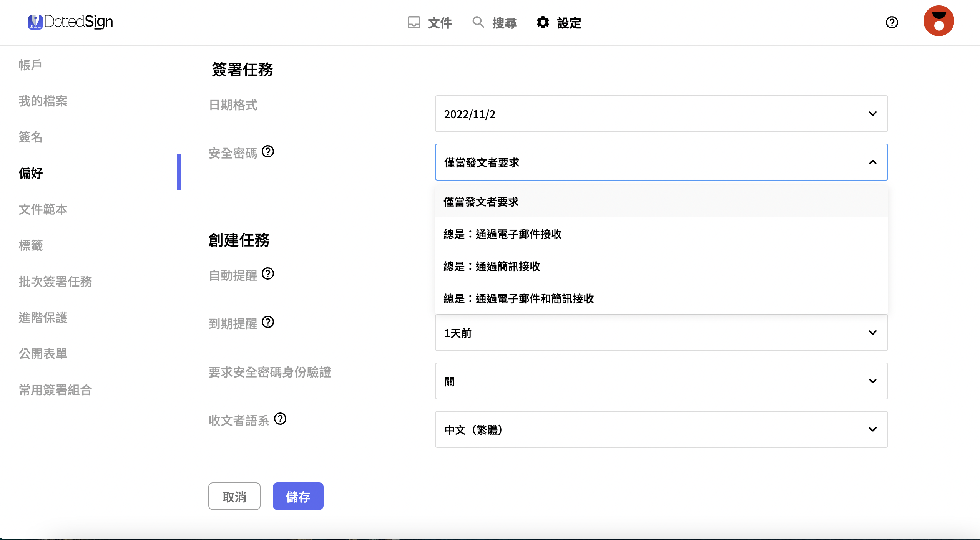
Task: Show help tooltip for 收文者語系
Action: click(280, 419)
